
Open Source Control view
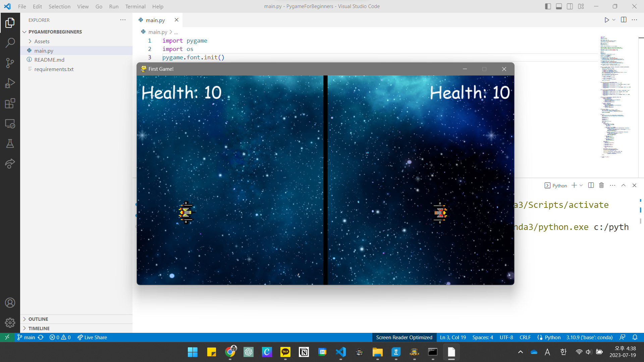[10, 63]
